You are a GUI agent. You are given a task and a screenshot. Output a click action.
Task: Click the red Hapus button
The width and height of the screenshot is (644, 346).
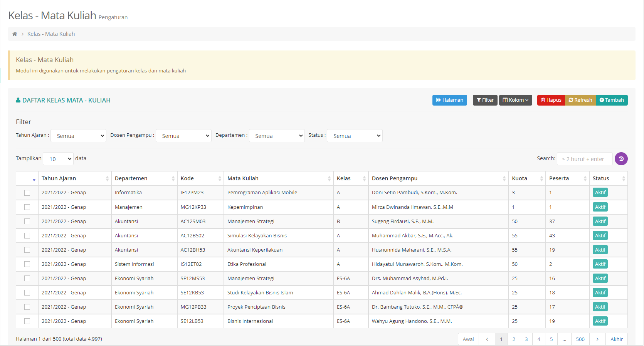[x=551, y=100]
